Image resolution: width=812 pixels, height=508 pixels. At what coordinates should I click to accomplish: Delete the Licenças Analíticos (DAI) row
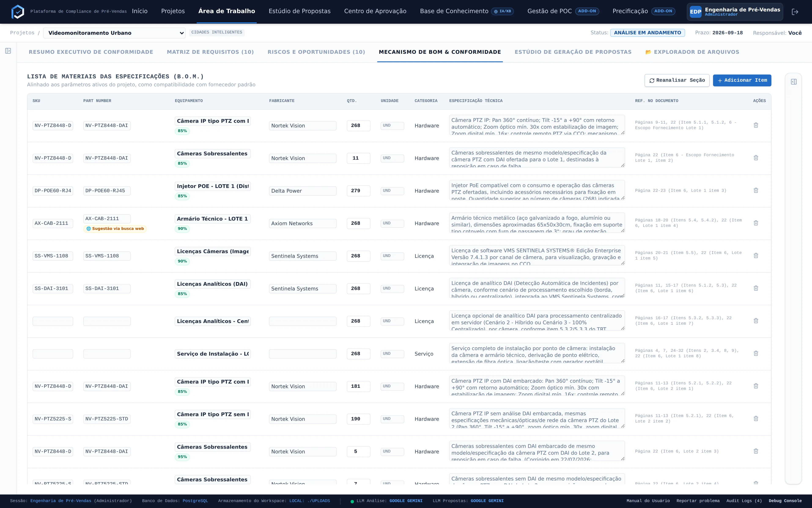click(756, 288)
